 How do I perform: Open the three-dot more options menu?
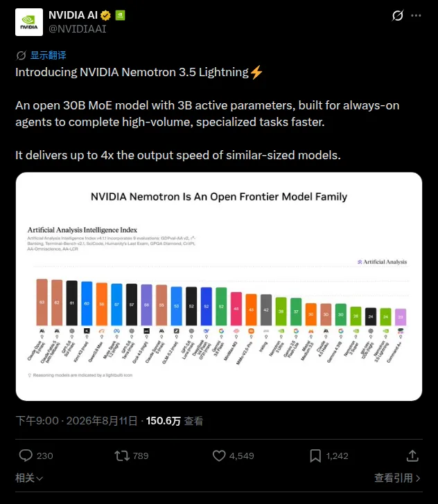tap(416, 15)
